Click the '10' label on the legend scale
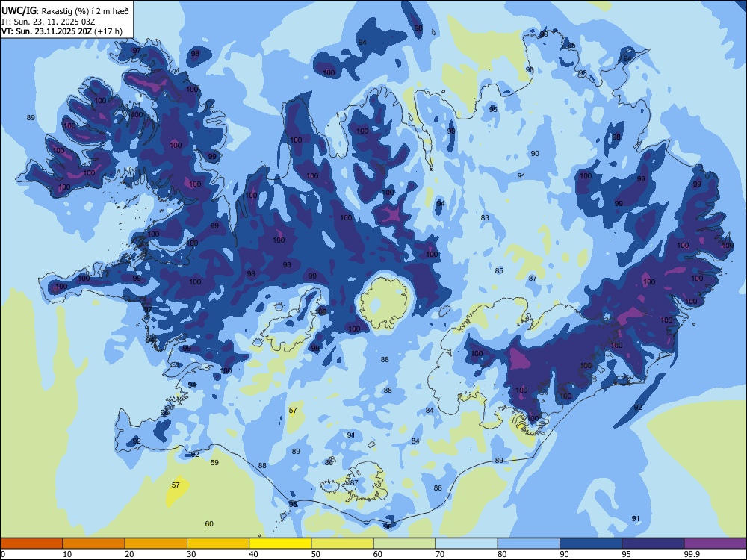This screenshot has width=747, height=560. 67,554
